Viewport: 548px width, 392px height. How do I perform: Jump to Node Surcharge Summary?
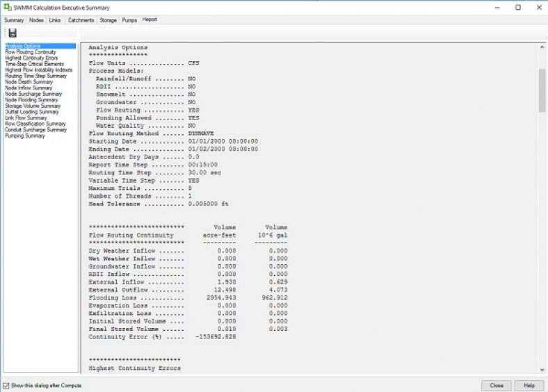tap(33, 94)
